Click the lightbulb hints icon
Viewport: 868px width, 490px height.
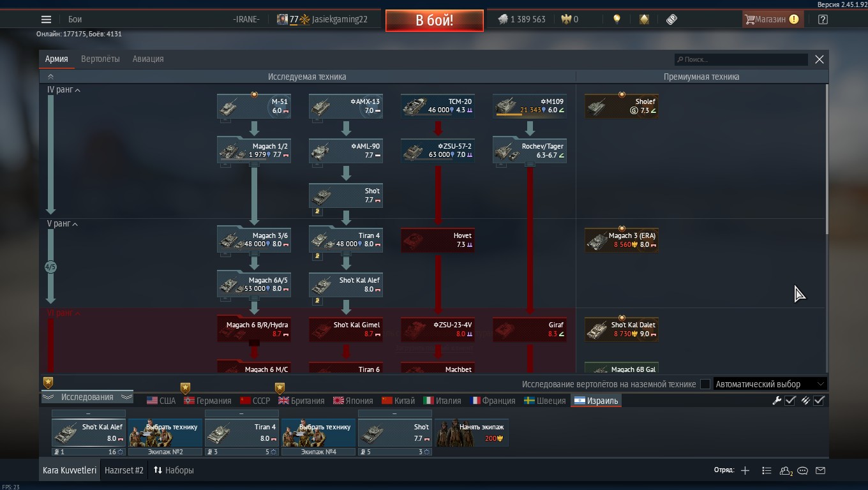617,19
